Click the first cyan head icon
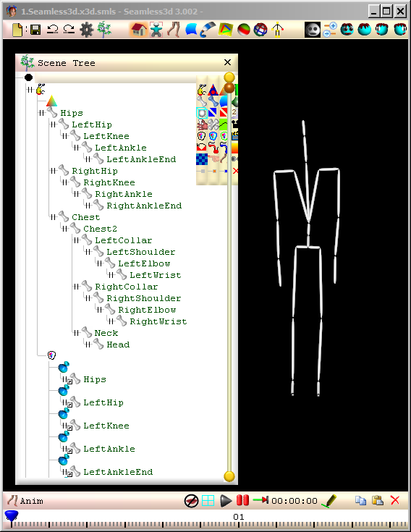This screenshot has width=411, height=532. pos(347,30)
